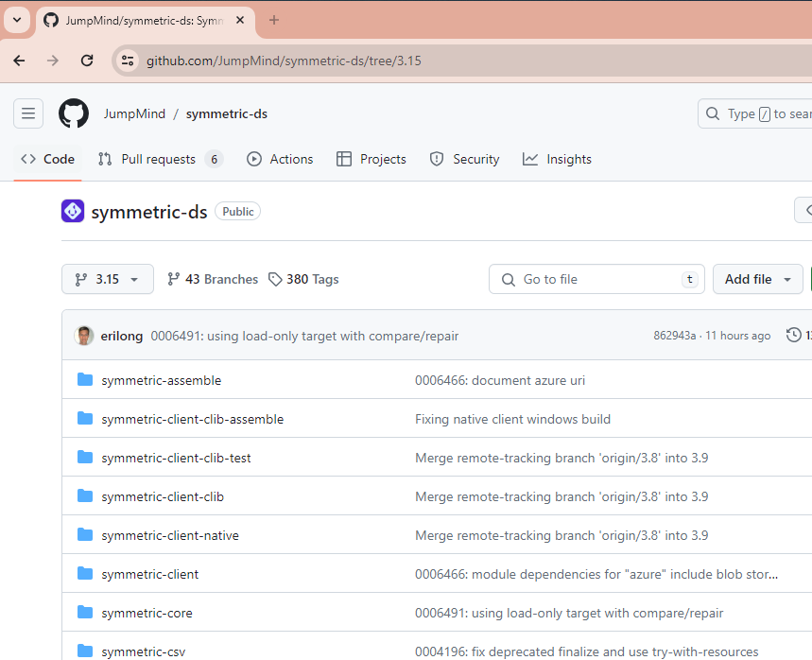Viewport: 812px width, 660px height.
Task: Switch to the Code tab
Action: [47, 159]
